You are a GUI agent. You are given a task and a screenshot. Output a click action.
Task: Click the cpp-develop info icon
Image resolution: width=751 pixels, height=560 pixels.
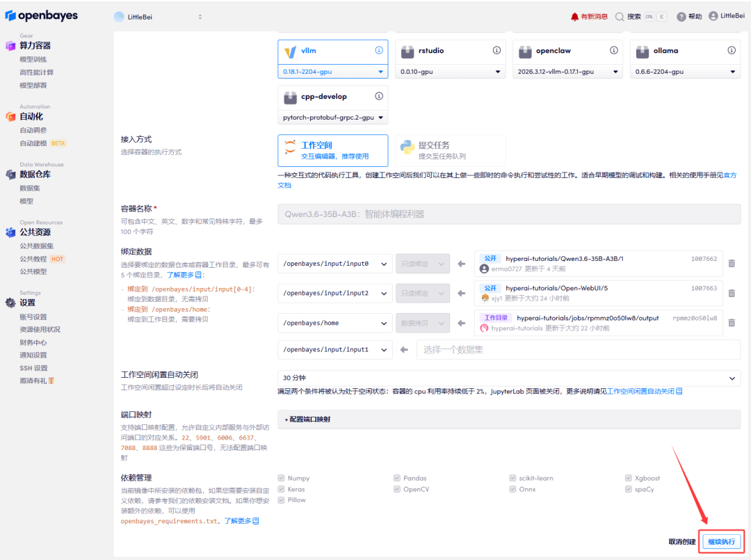379,96
